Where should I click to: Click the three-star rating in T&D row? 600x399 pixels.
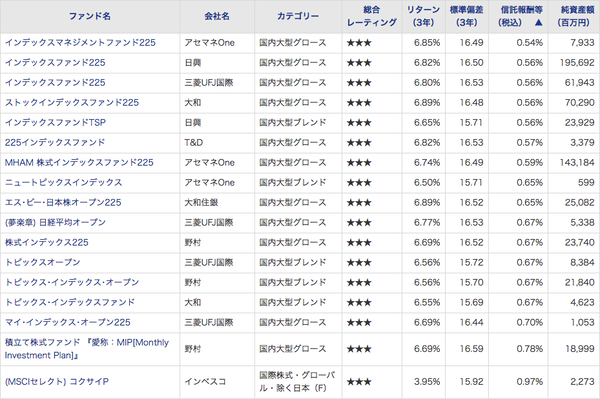[x=359, y=143]
